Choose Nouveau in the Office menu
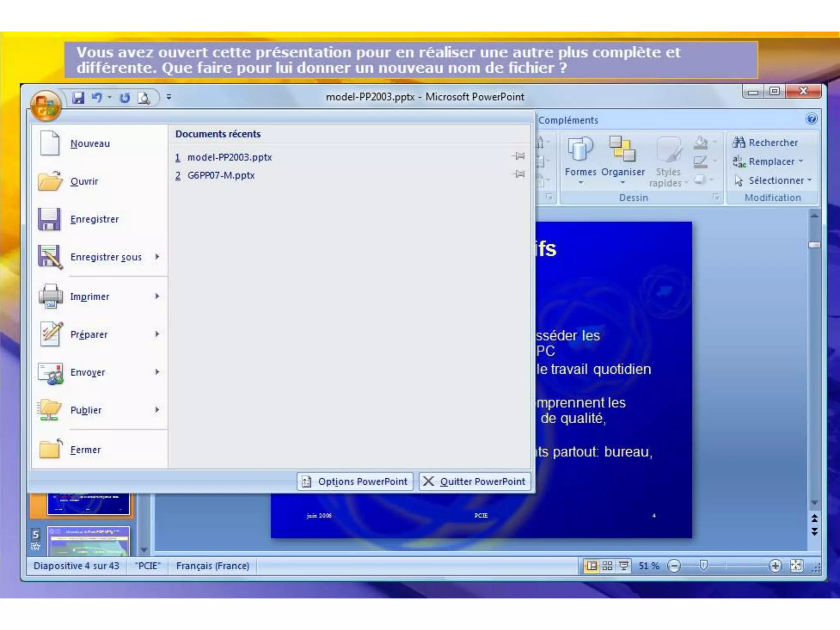The height and width of the screenshot is (630, 840). click(100, 144)
